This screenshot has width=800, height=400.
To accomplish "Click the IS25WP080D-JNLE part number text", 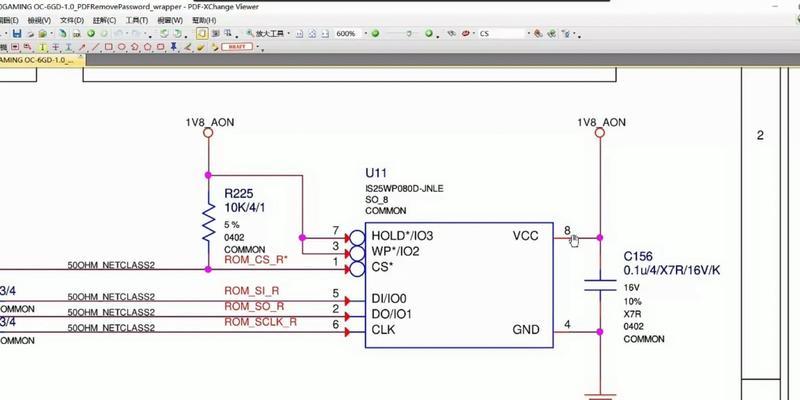I will click(404, 189).
